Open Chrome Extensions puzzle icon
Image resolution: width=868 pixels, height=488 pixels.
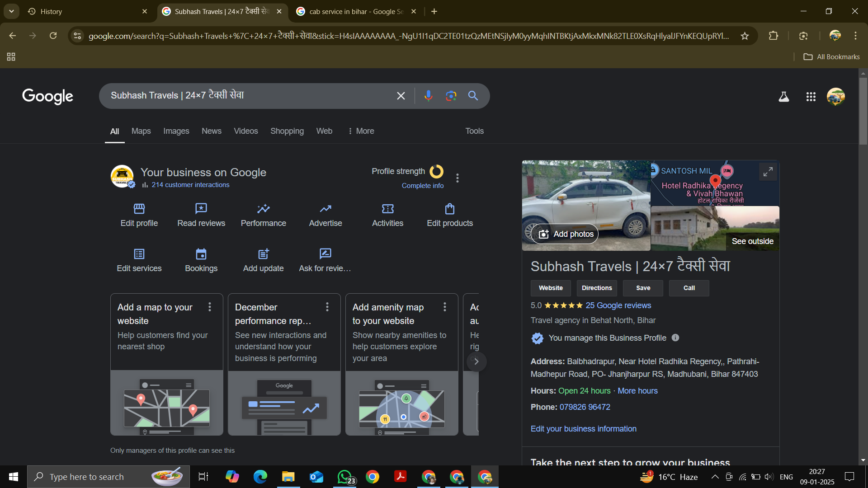(x=774, y=36)
